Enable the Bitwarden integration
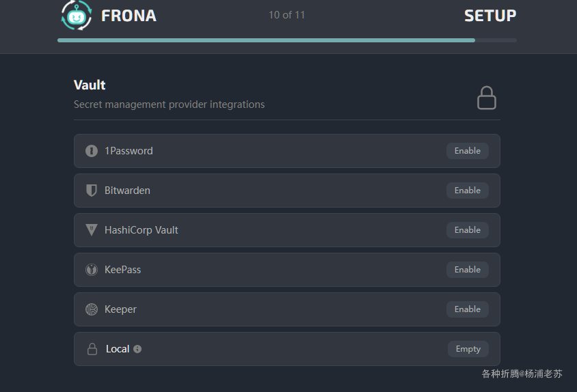This screenshot has width=577, height=392. pyautogui.click(x=468, y=191)
